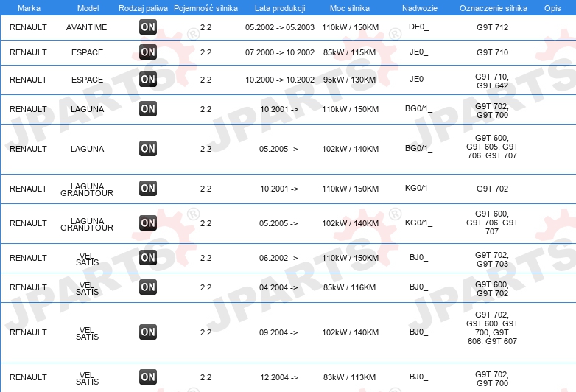Image resolution: width=576 pixels, height=392 pixels.
Task: Select engine codes G9T 710, G9T 642
Action: (492, 81)
